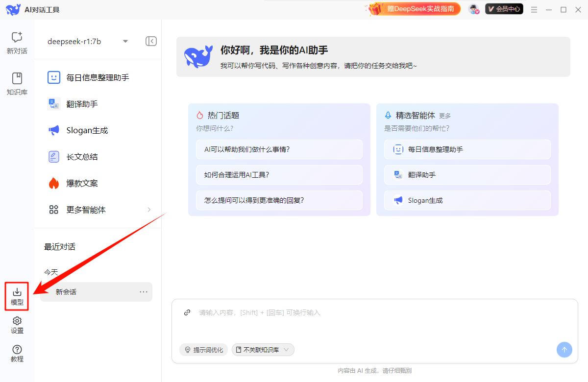Expand 更多智能体 list

pyautogui.click(x=99, y=210)
